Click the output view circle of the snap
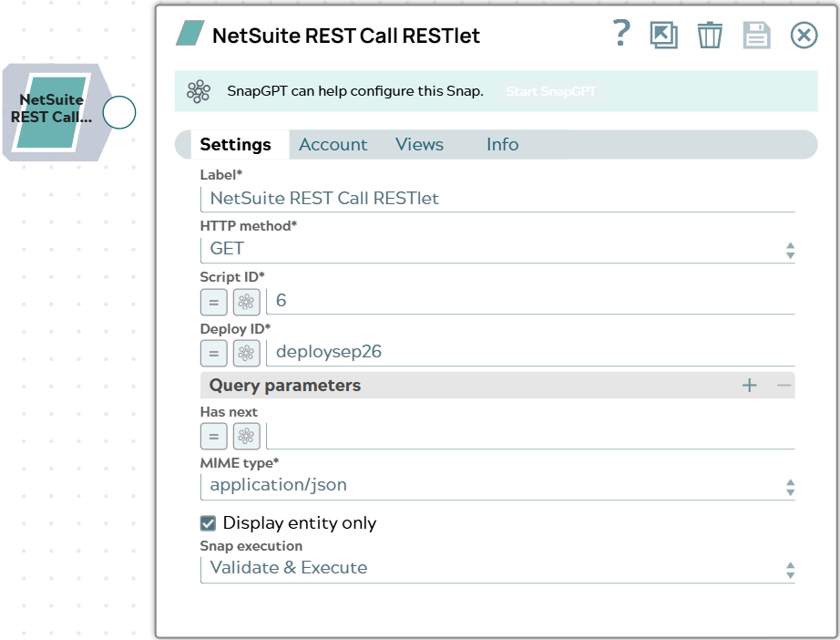The image size is (840, 640). [x=119, y=112]
